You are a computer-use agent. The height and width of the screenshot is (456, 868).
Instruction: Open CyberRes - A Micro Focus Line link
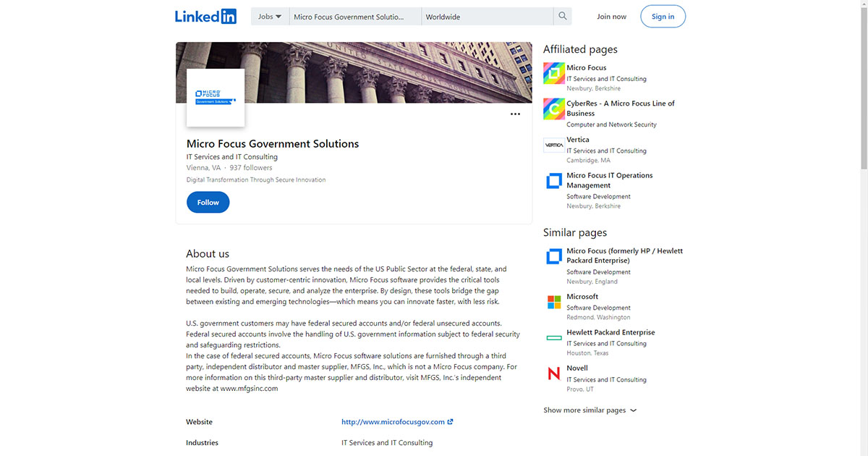click(621, 109)
